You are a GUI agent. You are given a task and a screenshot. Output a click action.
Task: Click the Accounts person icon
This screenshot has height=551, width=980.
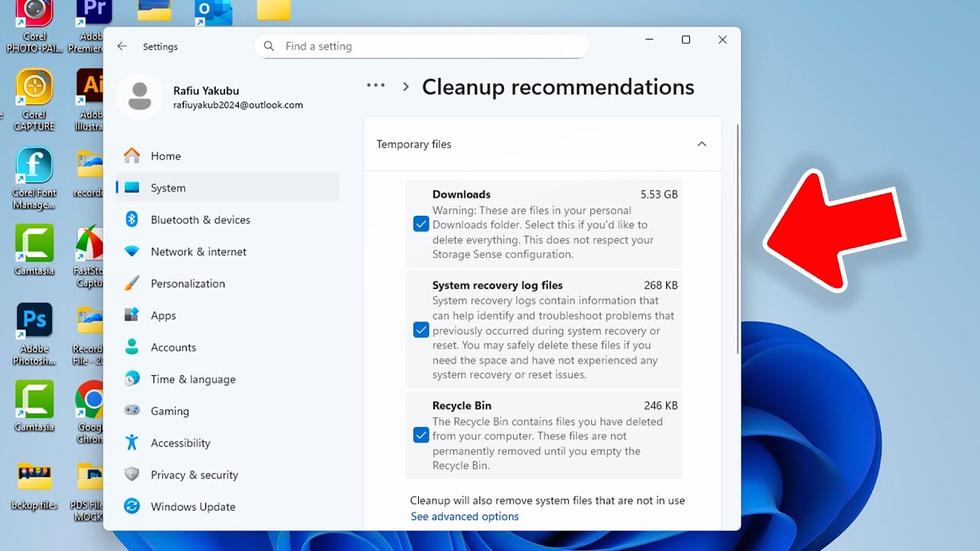[x=132, y=347]
